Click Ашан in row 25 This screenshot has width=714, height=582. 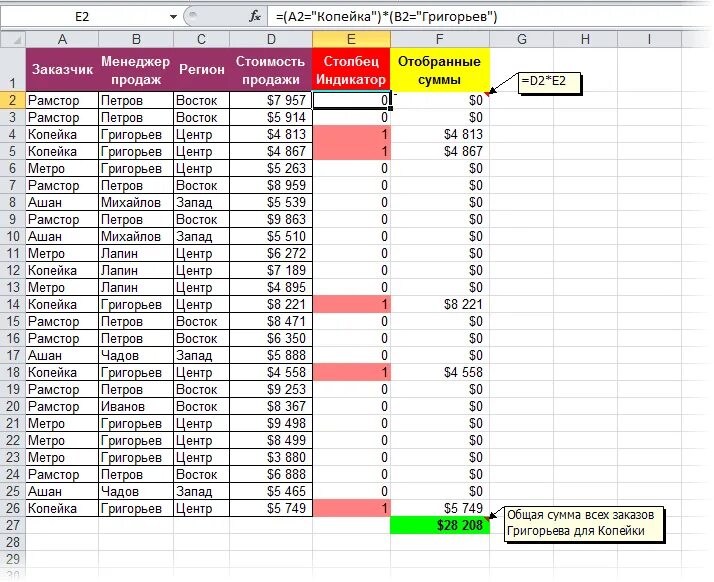[x=62, y=491]
